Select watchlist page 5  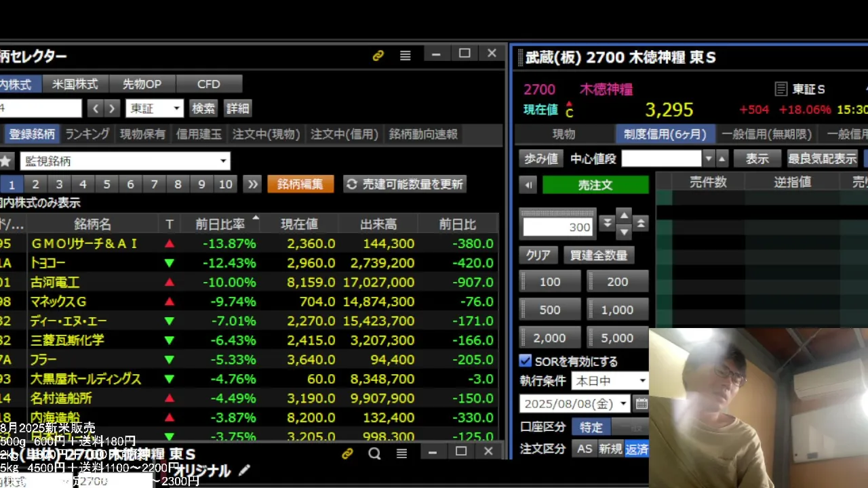[x=106, y=184]
